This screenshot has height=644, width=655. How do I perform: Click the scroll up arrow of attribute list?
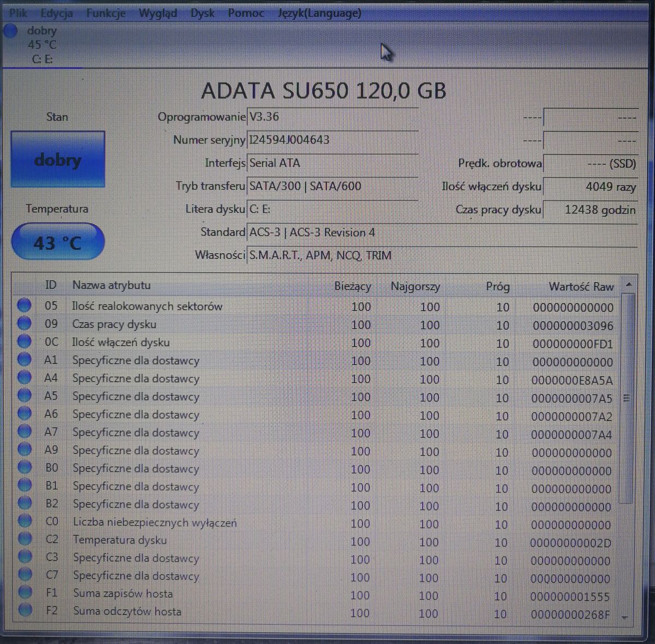pos(628,285)
